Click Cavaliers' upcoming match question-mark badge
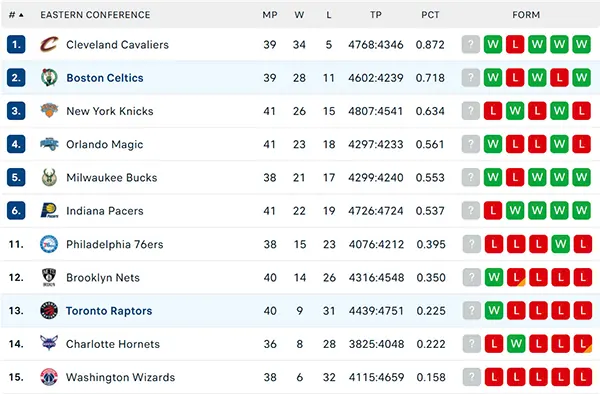This screenshot has height=394, width=600. click(471, 44)
